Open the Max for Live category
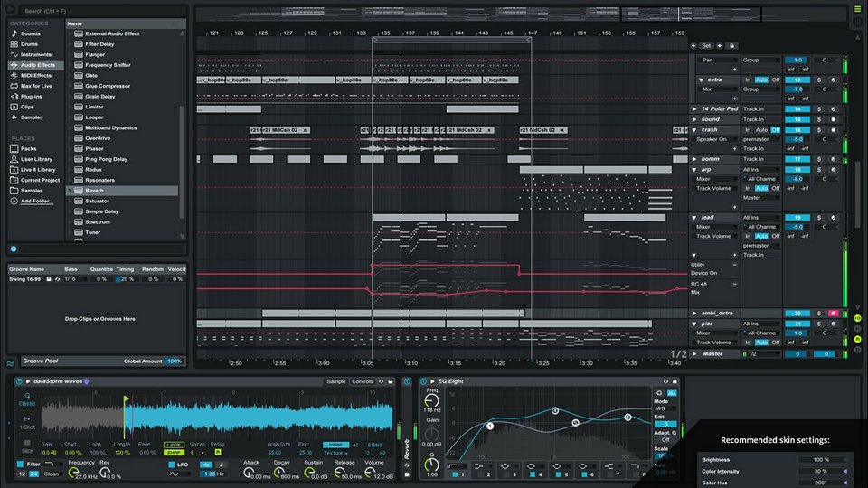The height and width of the screenshot is (488, 868). coord(36,86)
